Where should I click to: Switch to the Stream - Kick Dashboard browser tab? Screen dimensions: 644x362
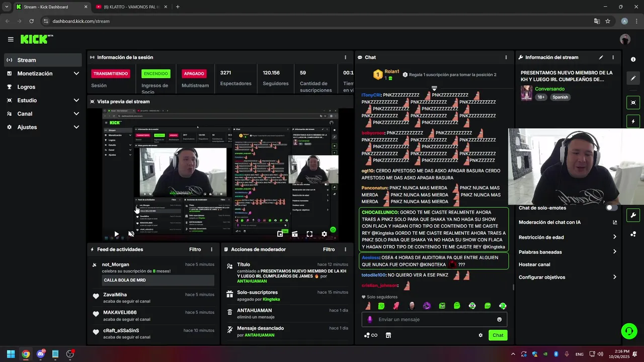pyautogui.click(x=50, y=7)
